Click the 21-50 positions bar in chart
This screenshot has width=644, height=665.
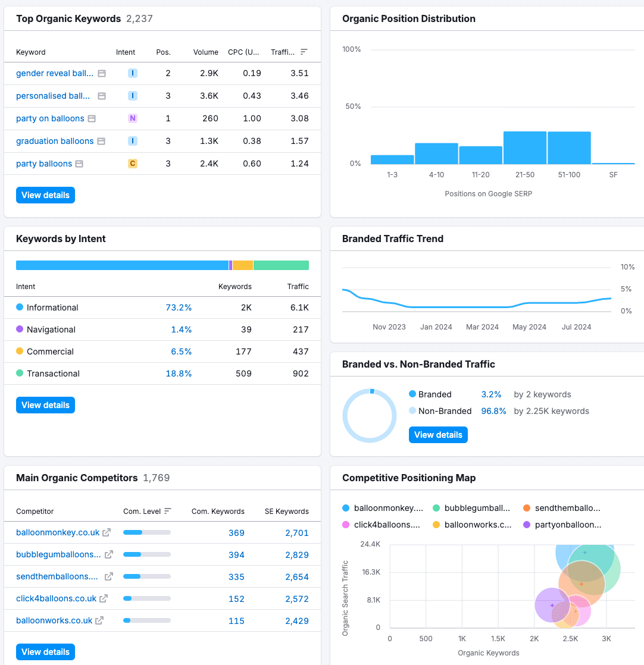pyautogui.click(x=524, y=148)
